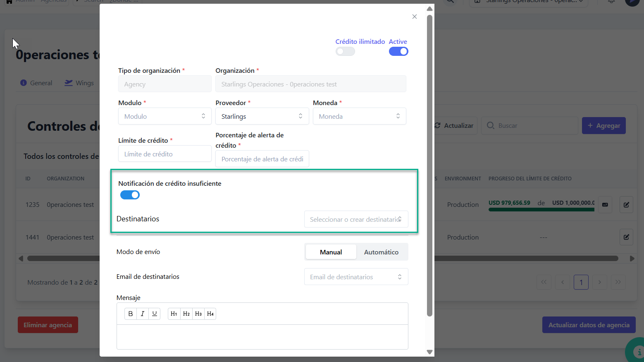Click the Bold formatting icon
This screenshot has height=362, width=644.
click(x=131, y=314)
